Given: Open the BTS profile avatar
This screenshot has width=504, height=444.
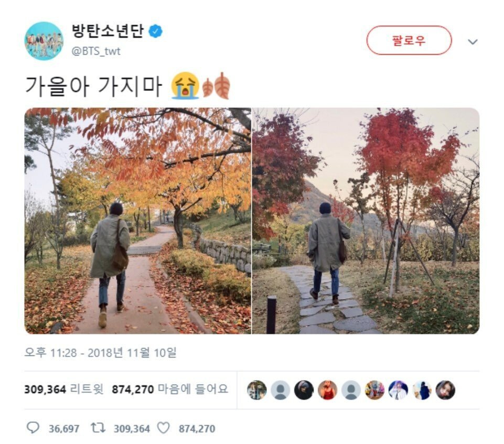Looking at the screenshot, I should pyautogui.click(x=44, y=41).
